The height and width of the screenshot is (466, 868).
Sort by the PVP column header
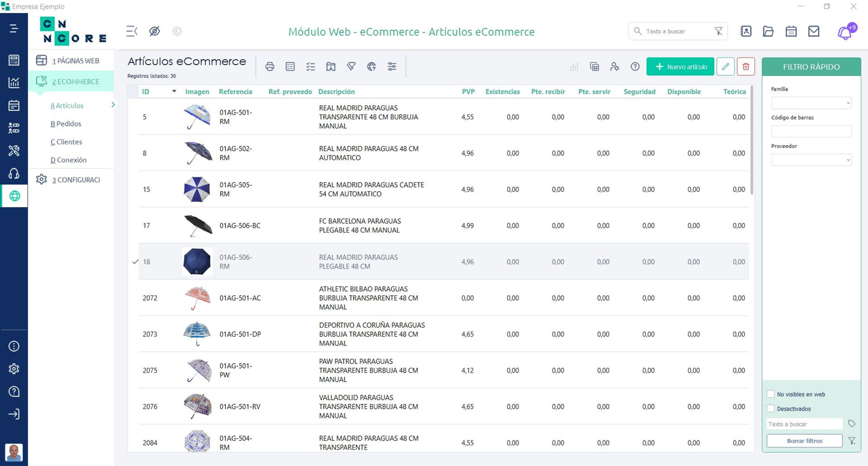(468, 92)
